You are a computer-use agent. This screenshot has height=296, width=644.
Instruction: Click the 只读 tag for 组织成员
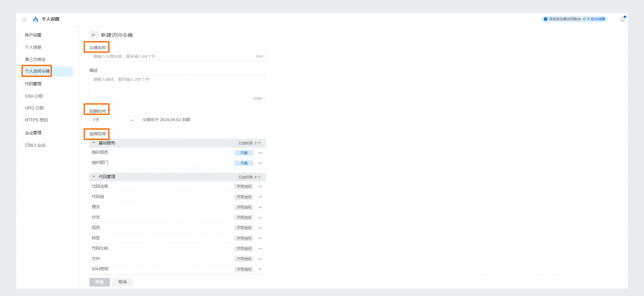[x=244, y=153]
